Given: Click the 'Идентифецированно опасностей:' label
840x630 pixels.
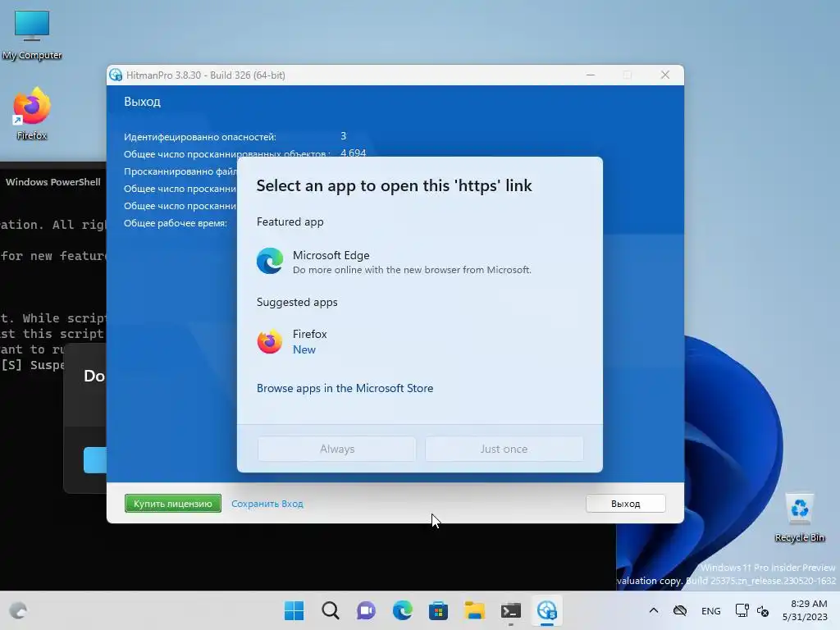Looking at the screenshot, I should point(200,137).
